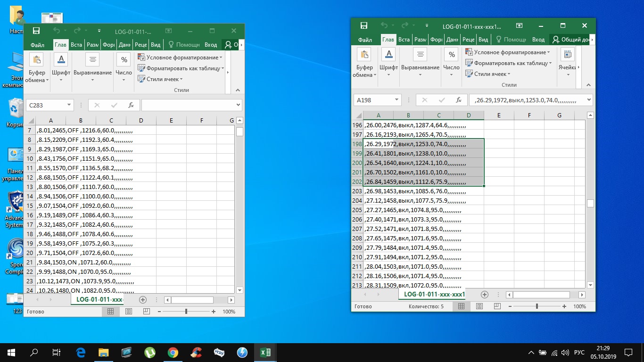
Task: Click Вход in left Excel window
Action: pyautogui.click(x=211, y=45)
